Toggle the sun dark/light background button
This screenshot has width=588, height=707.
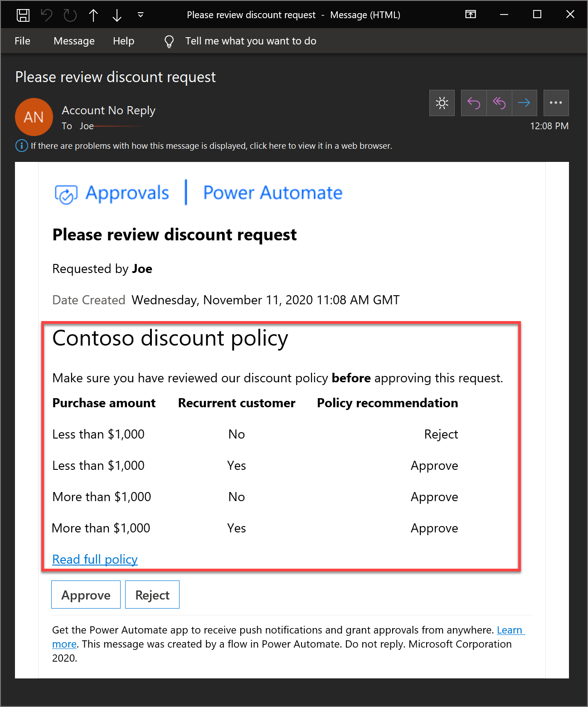442,103
